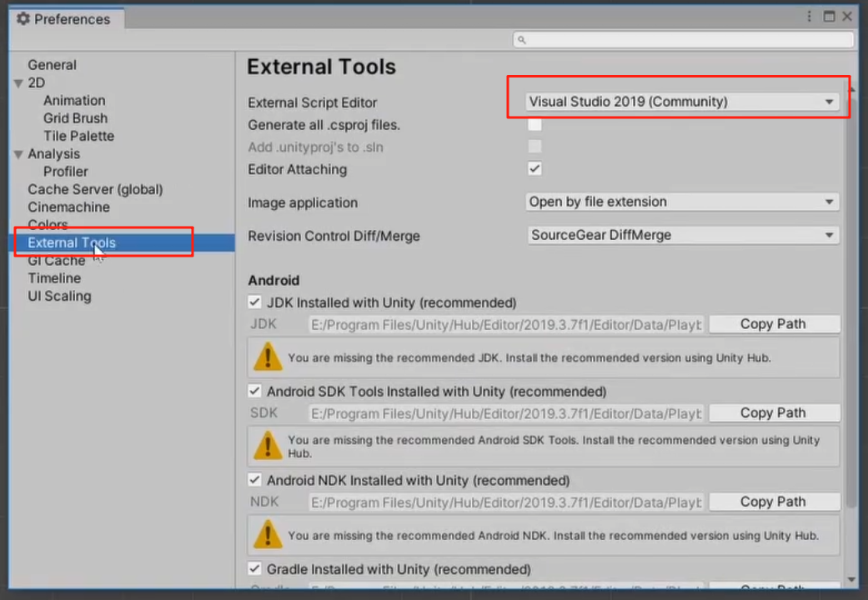Maximize the Preferences window
The height and width of the screenshot is (600, 868).
[830, 17]
